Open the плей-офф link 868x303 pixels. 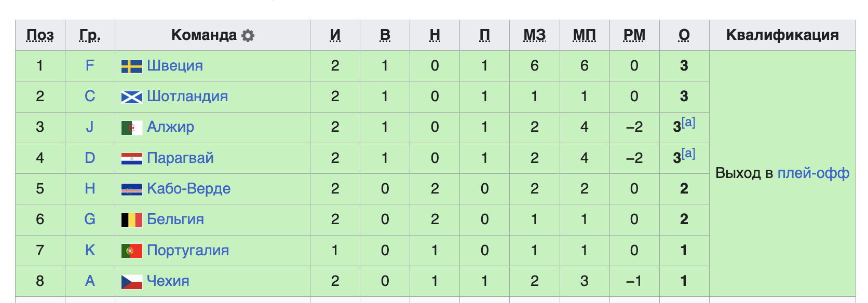pos(813,173)
